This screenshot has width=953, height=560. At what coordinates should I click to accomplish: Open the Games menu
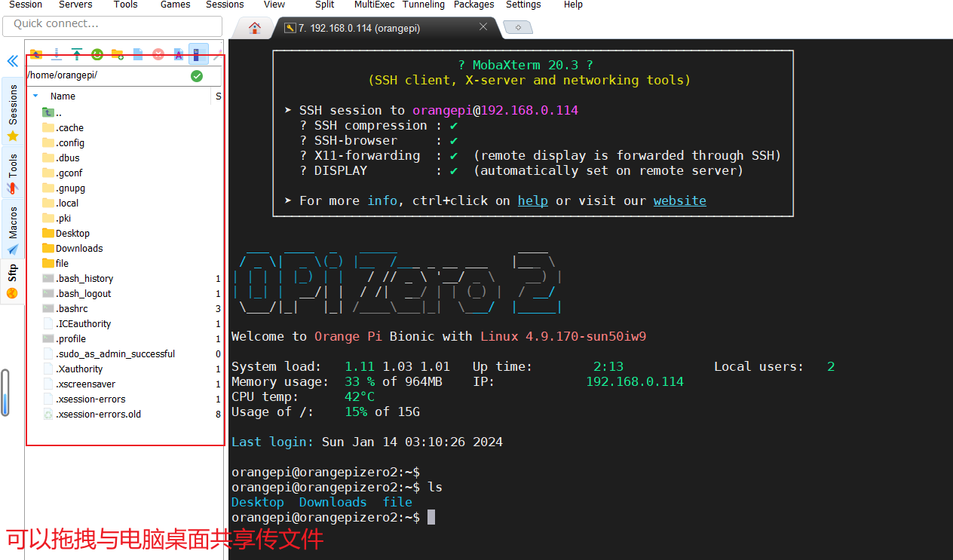(x=176, y=5)
